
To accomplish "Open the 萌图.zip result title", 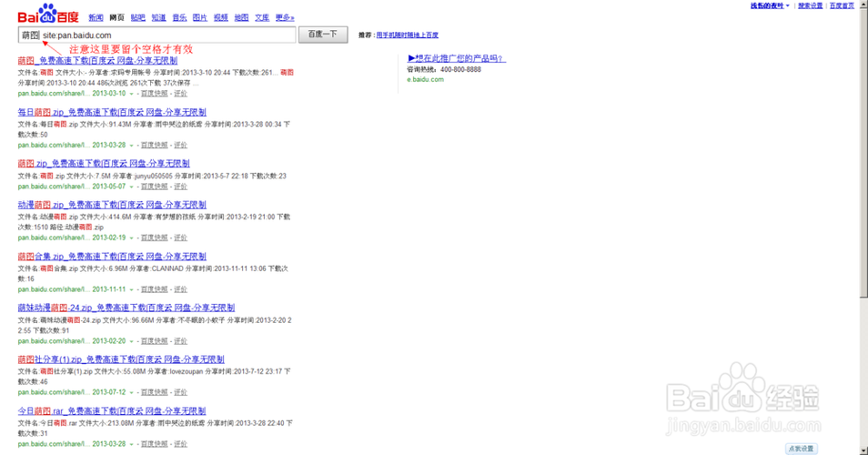I will (x=104, y=164).
